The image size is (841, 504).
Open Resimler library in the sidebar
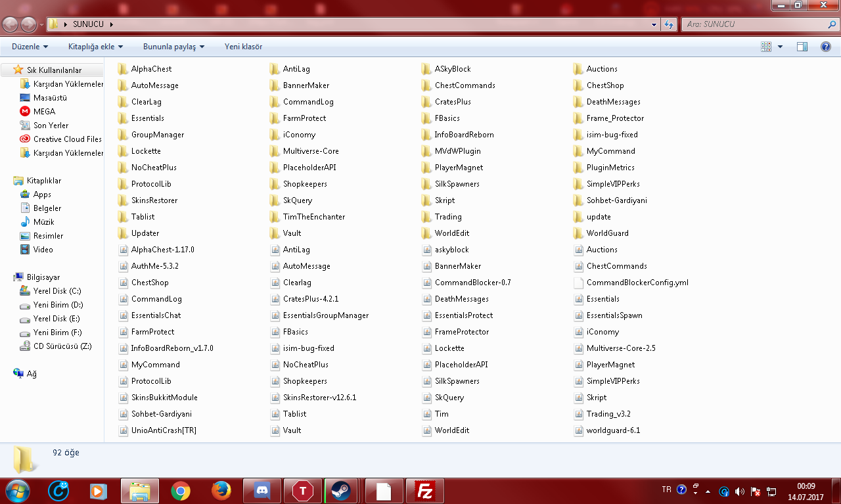[x=49, y=236]
